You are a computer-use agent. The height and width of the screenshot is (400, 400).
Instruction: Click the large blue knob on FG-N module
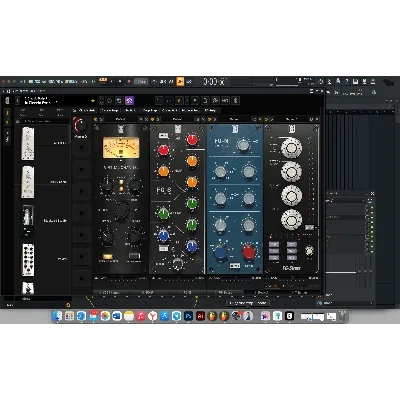[220, 253]
